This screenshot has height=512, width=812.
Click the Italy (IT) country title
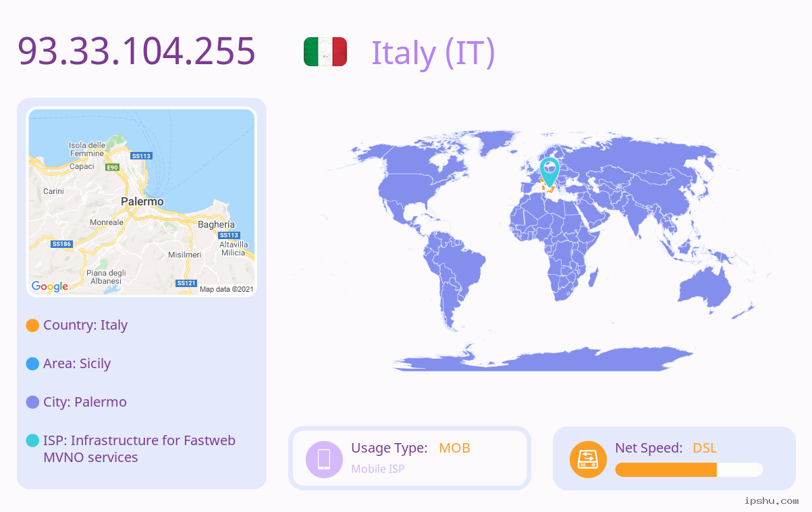[433, 53]
